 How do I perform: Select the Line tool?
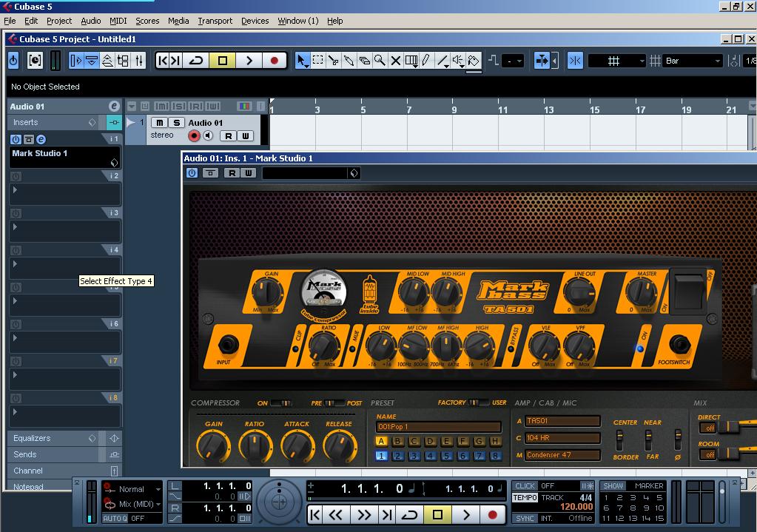[x=442, y=61]
